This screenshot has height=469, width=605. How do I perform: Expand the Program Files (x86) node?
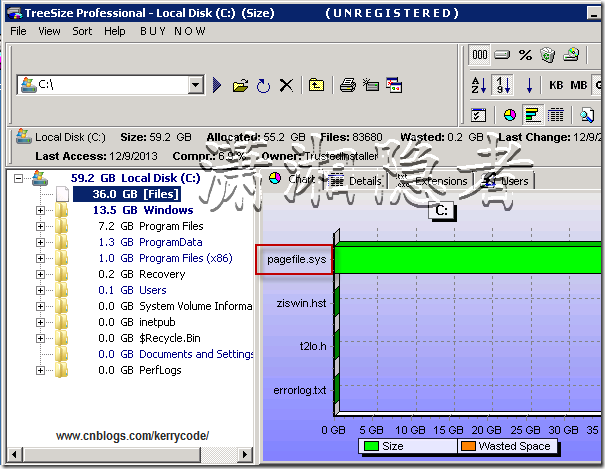(x=40, y=258)
